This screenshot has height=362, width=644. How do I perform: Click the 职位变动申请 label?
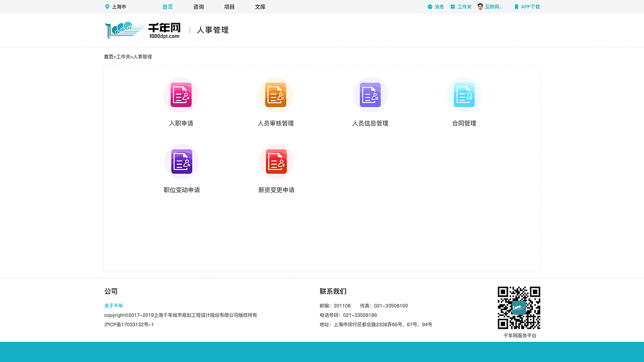[182, 190]
